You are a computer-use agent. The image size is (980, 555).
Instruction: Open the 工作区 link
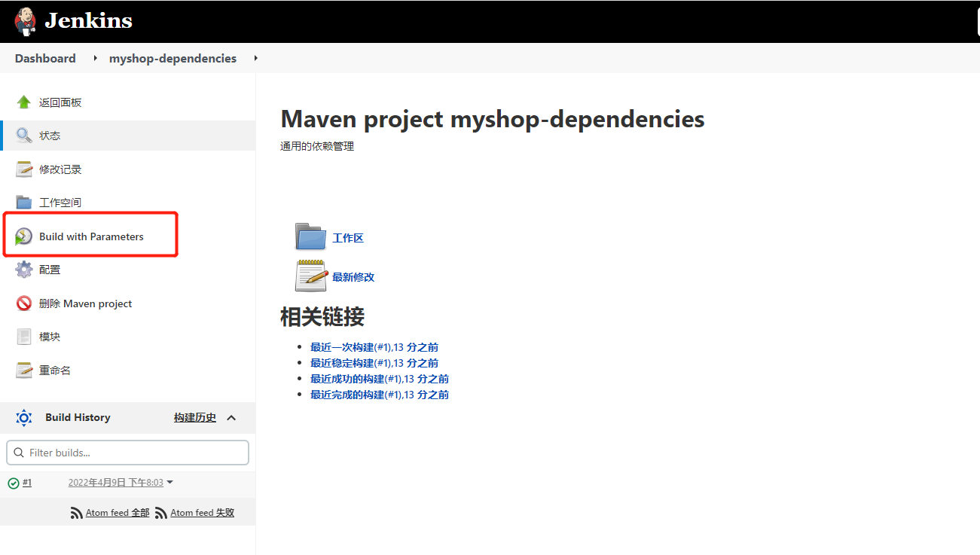[x=348, y=238]
